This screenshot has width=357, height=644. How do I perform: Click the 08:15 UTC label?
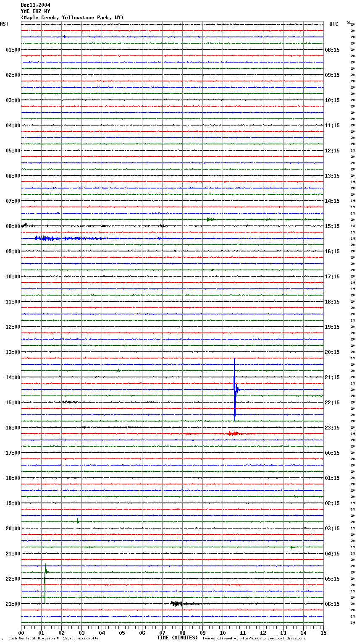[x=332, y=50]
